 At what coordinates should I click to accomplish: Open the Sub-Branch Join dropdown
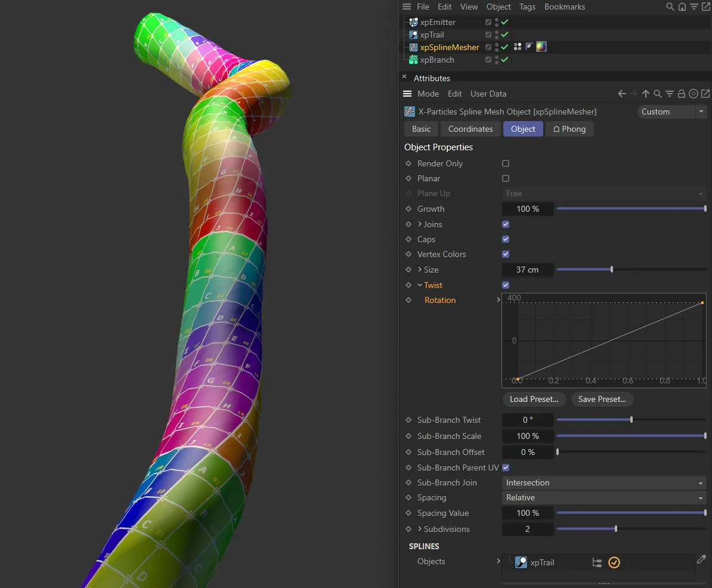click(603, 482)
